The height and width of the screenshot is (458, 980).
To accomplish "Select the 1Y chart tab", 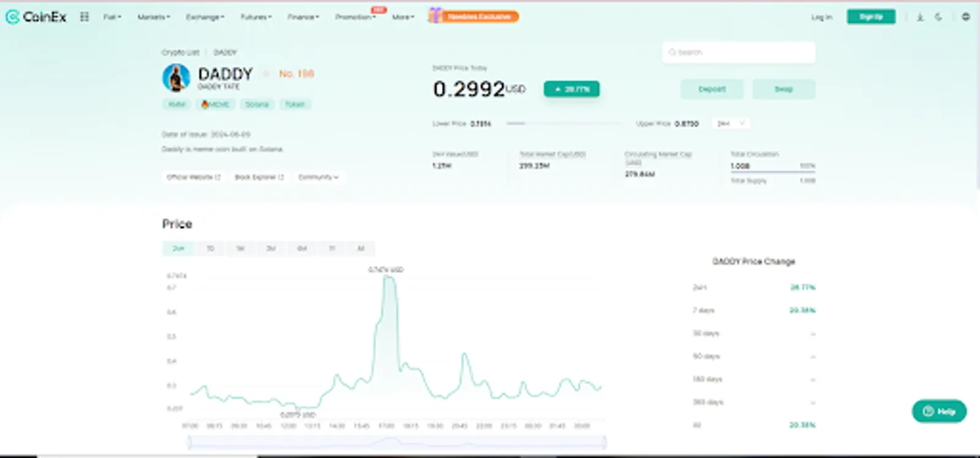I will pyautogui.click(x=332, y=248).
